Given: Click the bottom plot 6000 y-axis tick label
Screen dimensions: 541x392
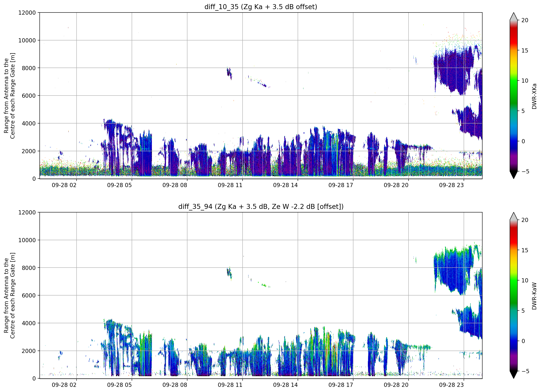Looking at the screenshot, I should [29, 295].
